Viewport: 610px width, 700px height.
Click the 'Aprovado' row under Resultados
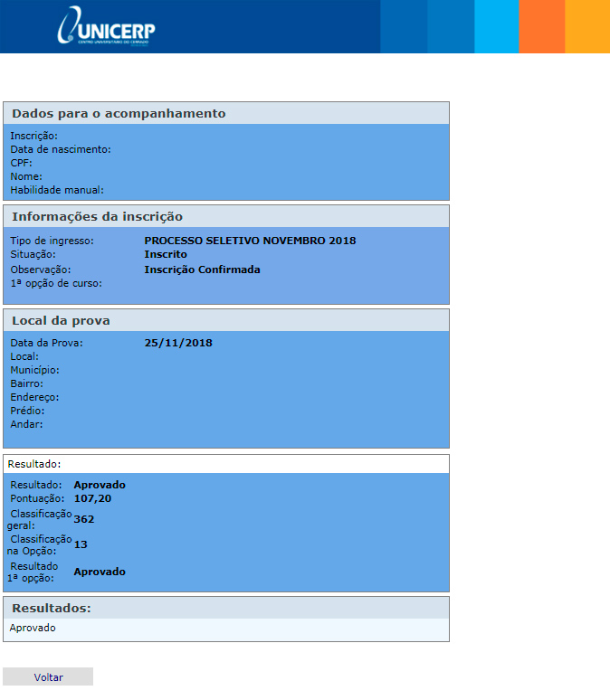pos(33,628)
